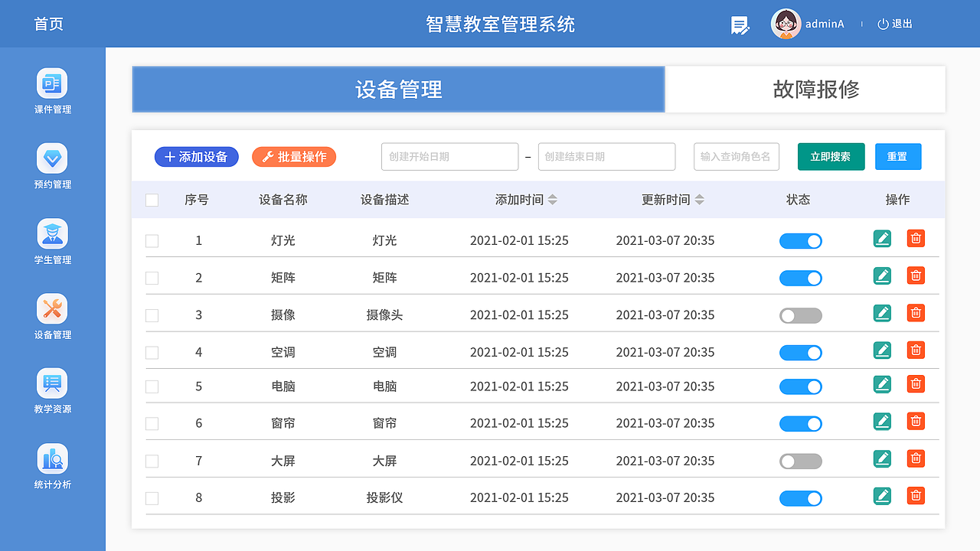The height and width of the screenshot is (551, 980).
Task: Click the 添加设备 button
Action: pyautogui.click(x=196, y=156)
